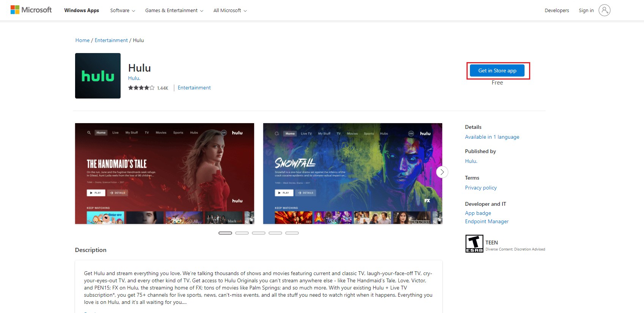Expand the All Microsoft menu
Viewport: 644px width, 313px height.
pyautogui.click(x=230, y=11)
